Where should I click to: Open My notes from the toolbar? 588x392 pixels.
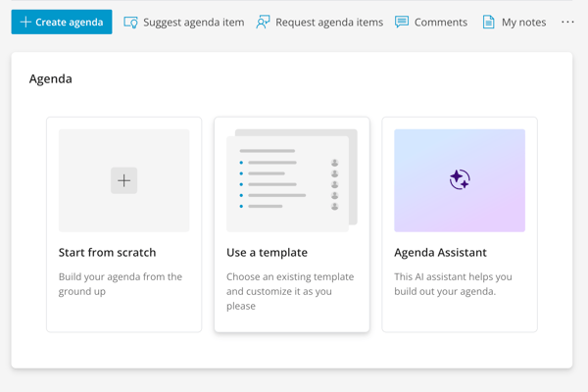(523, 23)
